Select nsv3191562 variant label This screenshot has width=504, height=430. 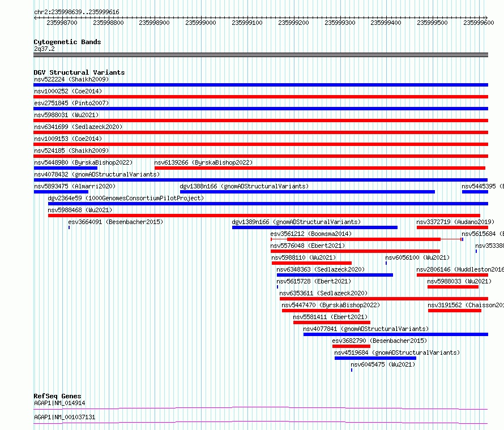465,305
